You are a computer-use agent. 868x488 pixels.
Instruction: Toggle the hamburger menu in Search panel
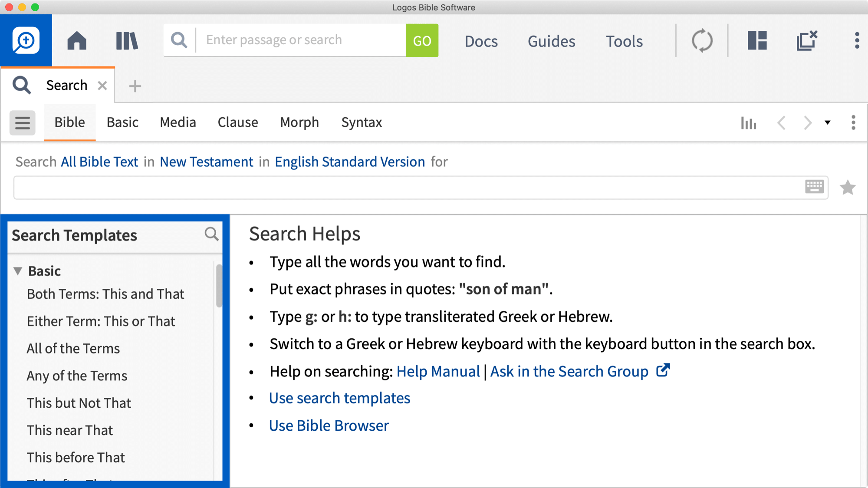point(23,123)
